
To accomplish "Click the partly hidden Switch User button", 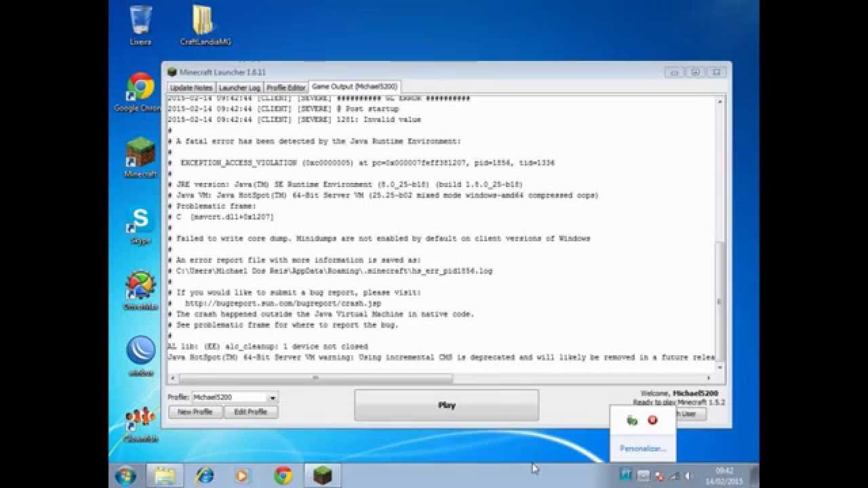I will pyautogui.click(x=690, y=413).
